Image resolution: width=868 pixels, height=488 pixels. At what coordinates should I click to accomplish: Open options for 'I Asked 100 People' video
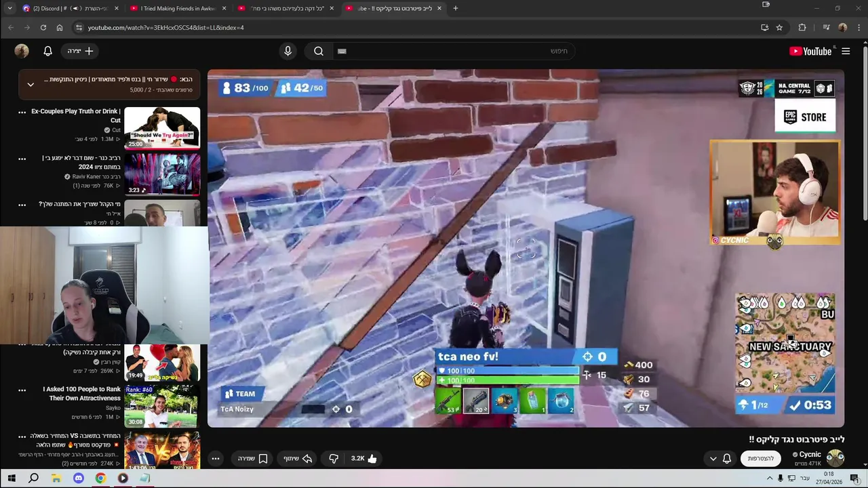point(22,390)
